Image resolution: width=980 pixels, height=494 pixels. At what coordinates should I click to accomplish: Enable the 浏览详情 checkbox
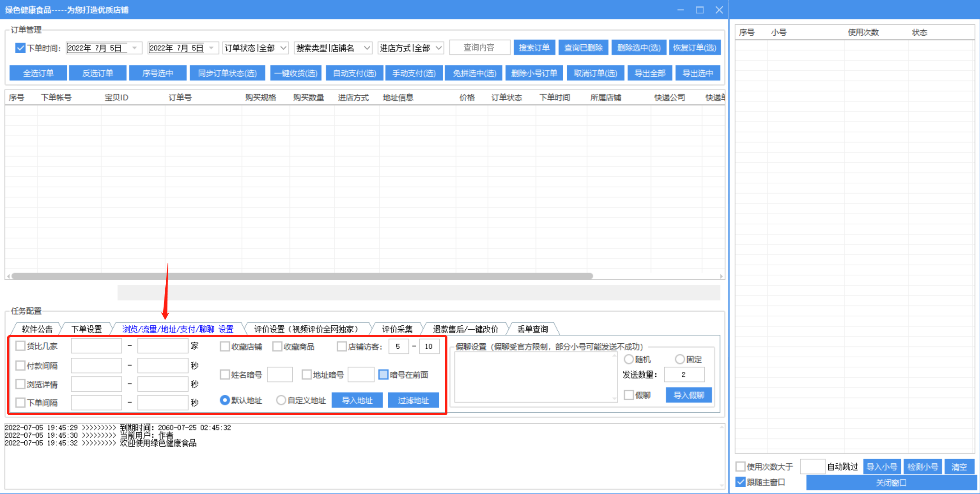pyautogui.click(x=20, y=384)
